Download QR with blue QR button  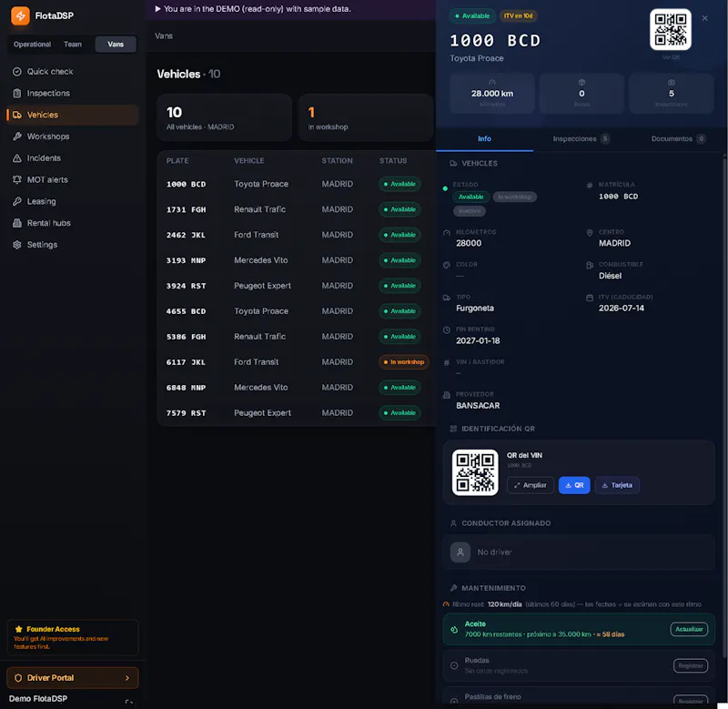[574, 485]
